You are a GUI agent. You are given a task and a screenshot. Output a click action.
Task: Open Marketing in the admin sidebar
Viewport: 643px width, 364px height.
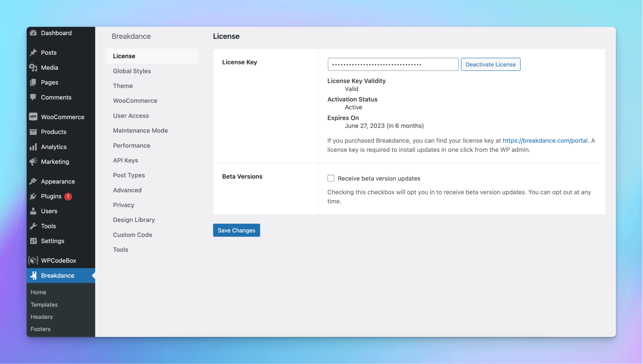[61, 162]
